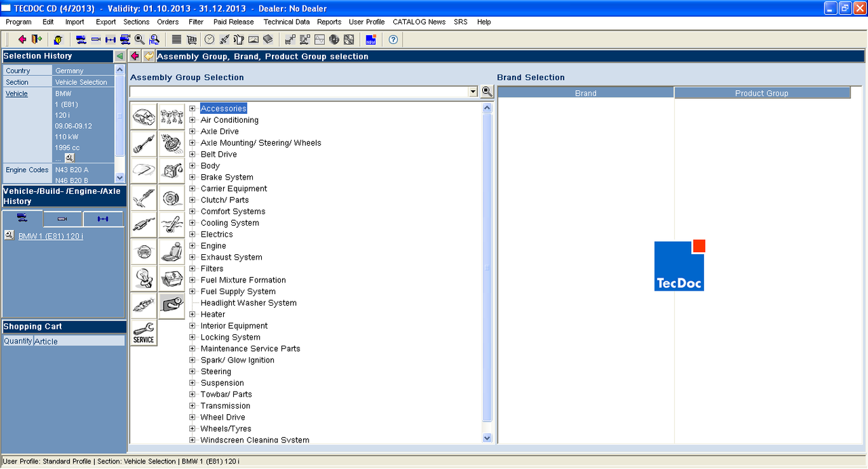868x469 pixels.
Task: Open the Program menu
Action: coord(18,22)
